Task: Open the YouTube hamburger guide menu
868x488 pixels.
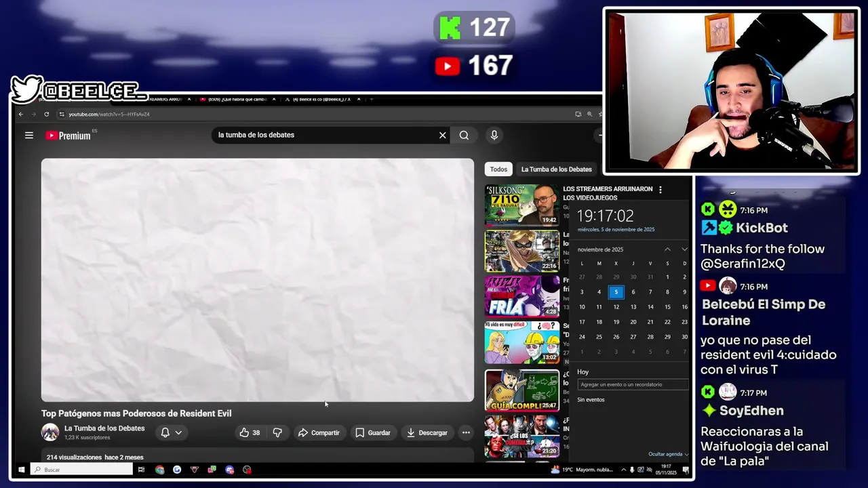Action: click(29, 136)
